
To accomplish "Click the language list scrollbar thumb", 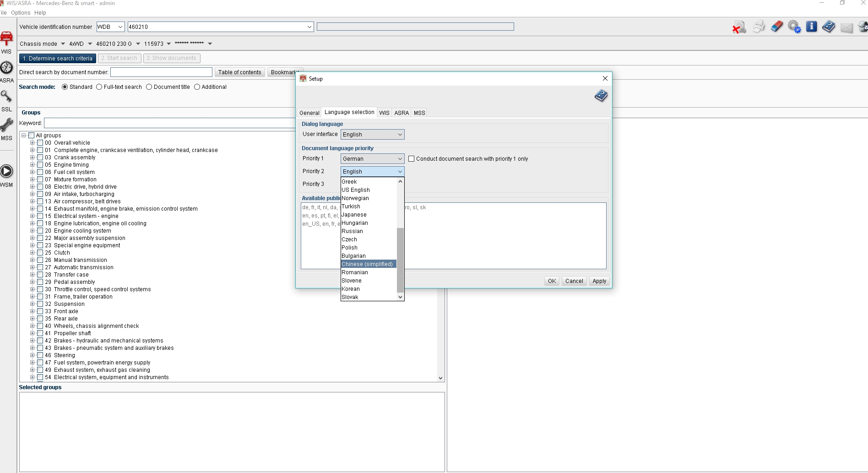I will pyautogui.click(x=400, y=260).
